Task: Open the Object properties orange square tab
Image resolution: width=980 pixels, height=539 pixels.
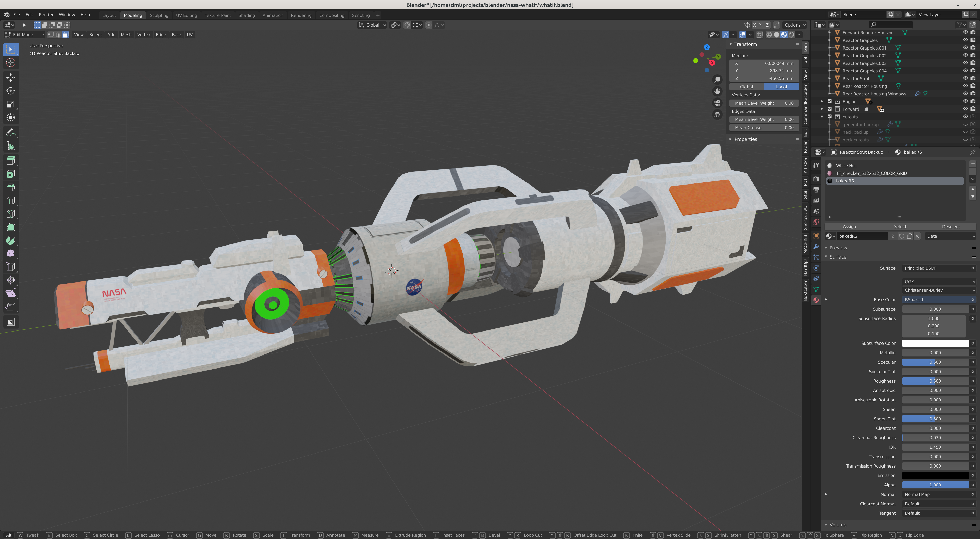Action: [816, 236]
